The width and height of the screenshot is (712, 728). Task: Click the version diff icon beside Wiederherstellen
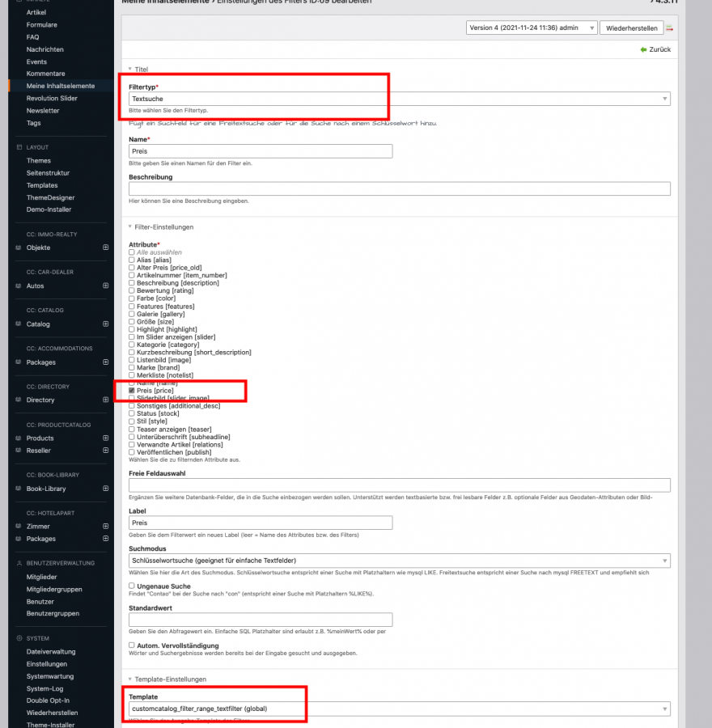670,28
